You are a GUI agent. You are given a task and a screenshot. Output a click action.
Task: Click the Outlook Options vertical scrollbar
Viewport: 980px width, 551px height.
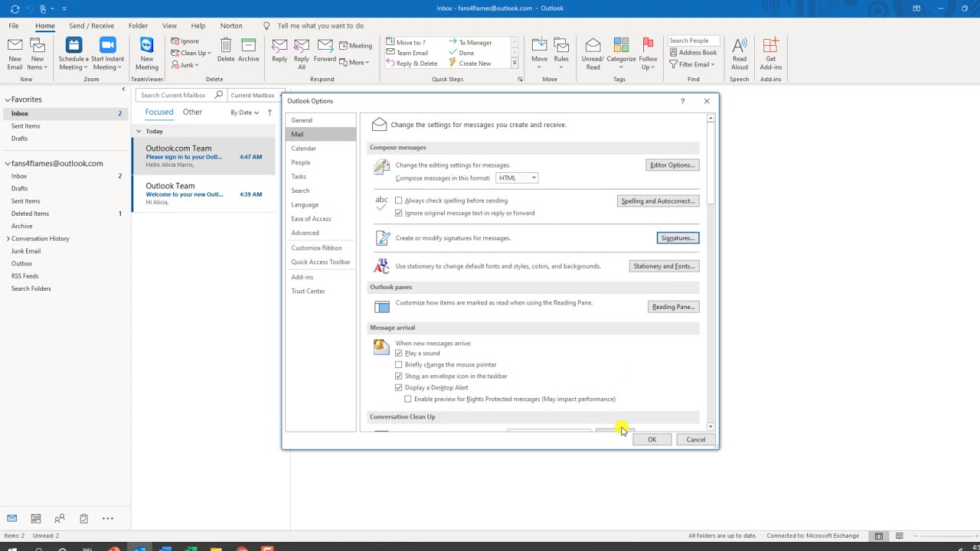coord(710,272)
